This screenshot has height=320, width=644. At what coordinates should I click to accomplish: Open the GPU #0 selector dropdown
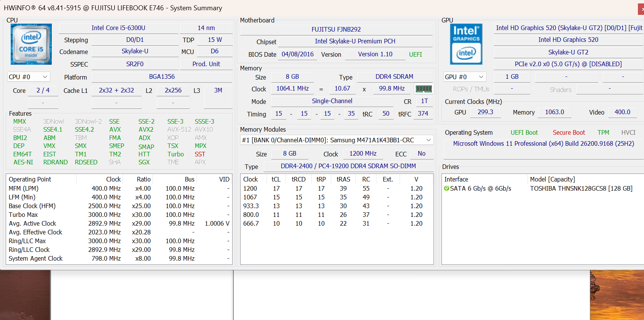coord(465,77)
